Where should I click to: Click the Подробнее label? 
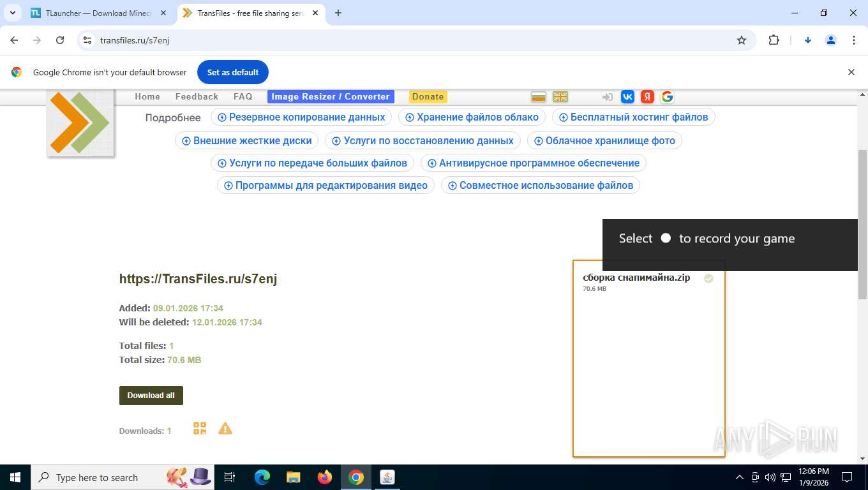(173, 117)
